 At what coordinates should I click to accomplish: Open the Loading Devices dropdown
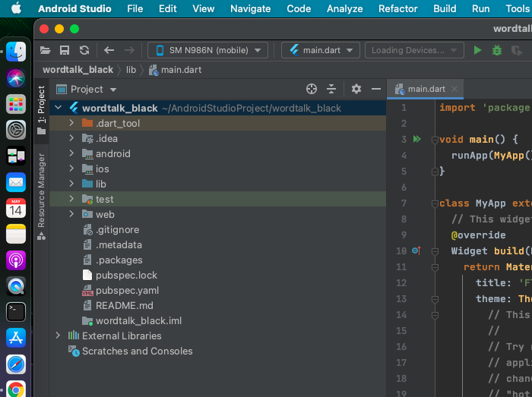414,50
